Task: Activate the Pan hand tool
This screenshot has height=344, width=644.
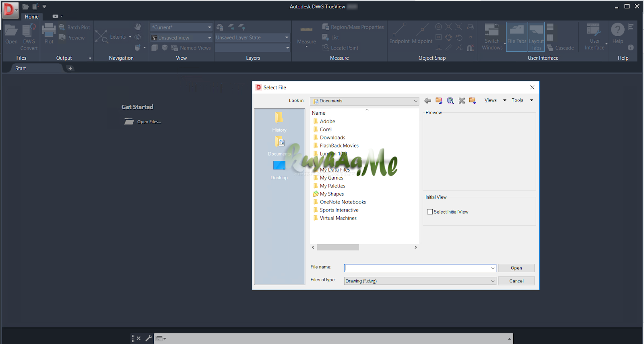Action: (x=138, y=27)
